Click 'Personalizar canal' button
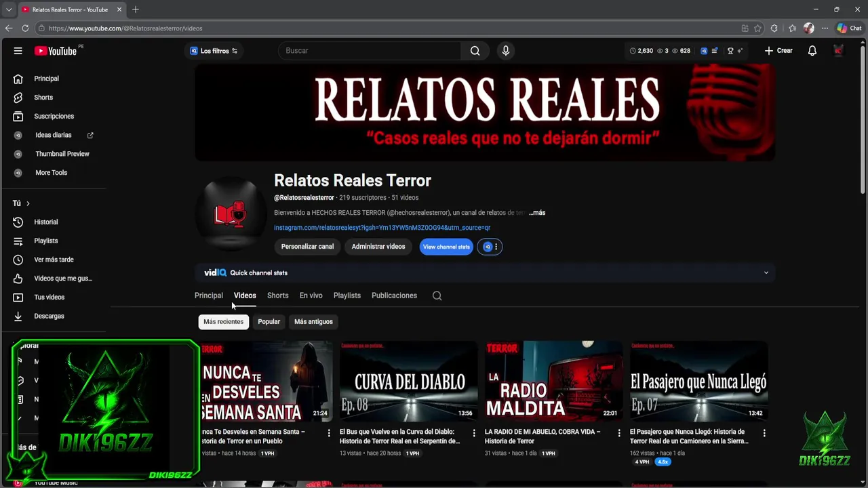This screenshot has width=868, height=488. coord(307,247)
